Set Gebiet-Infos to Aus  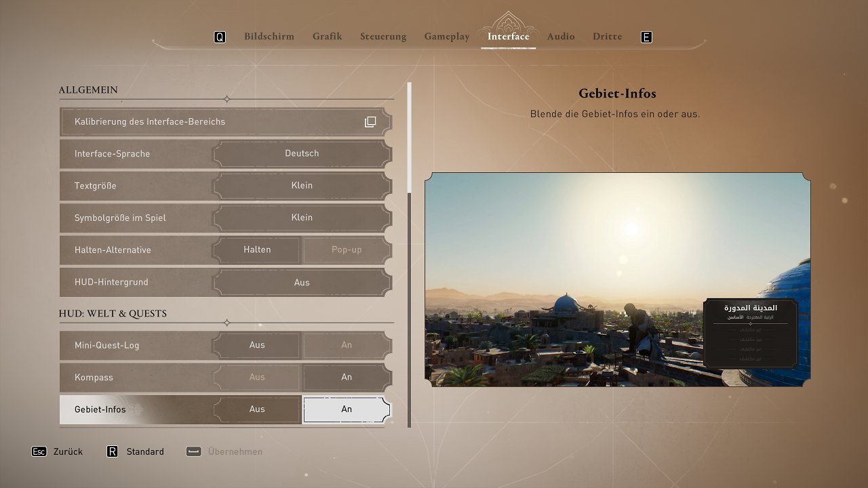coord(257,409)
